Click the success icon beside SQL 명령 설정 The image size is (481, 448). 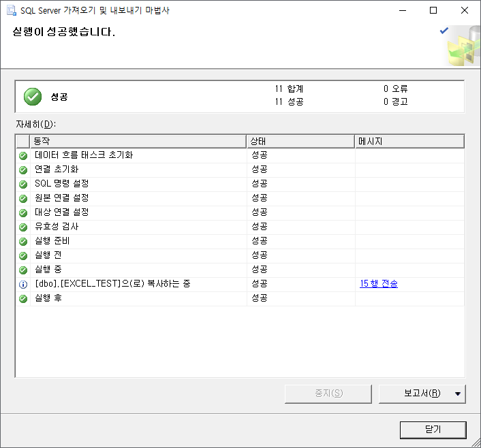pos(23,184)
